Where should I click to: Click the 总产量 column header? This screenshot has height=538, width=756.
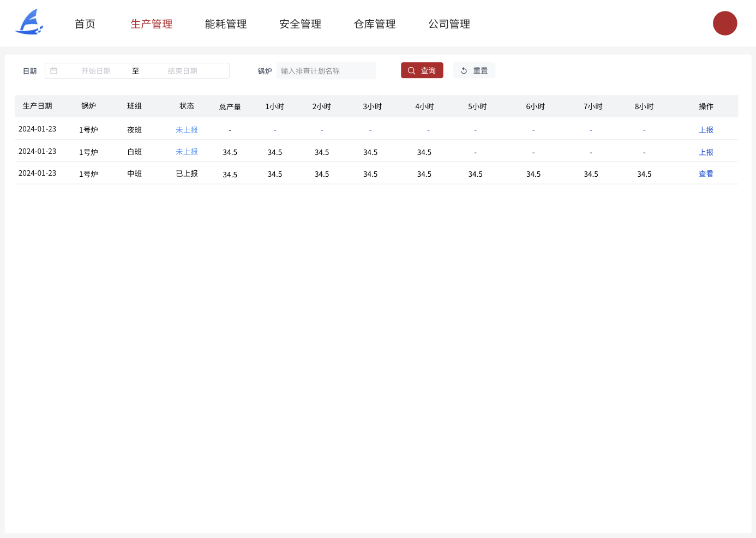coord(230,107)
